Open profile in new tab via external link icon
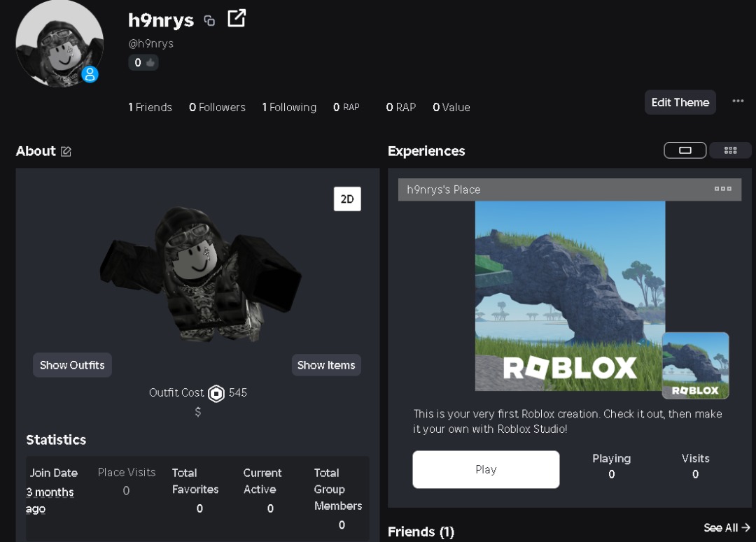The width and height of the screenshot is (756, 542). 237,18
